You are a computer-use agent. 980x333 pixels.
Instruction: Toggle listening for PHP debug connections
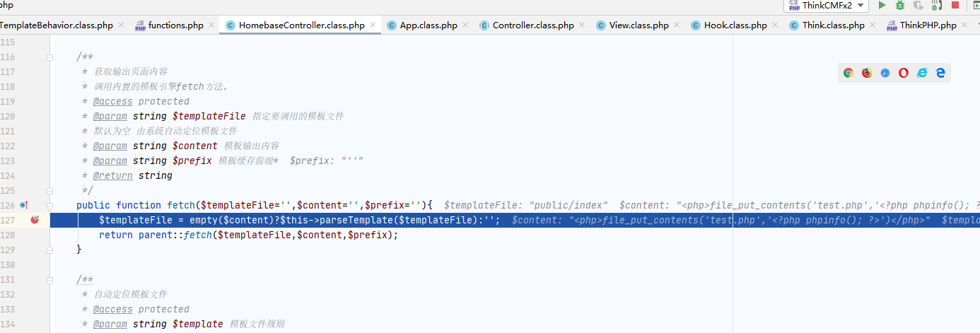pos(937,5)
